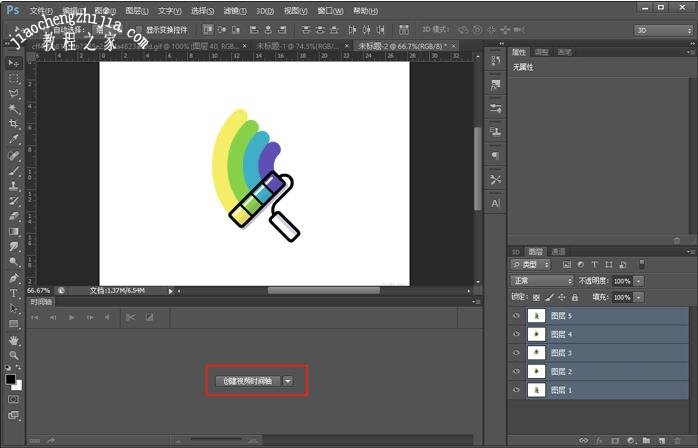Image resolution: width=698 pixels, height=448 pixels.
Task: Click the 创建视频时间轴 button
Action: [x=247, y=380]
